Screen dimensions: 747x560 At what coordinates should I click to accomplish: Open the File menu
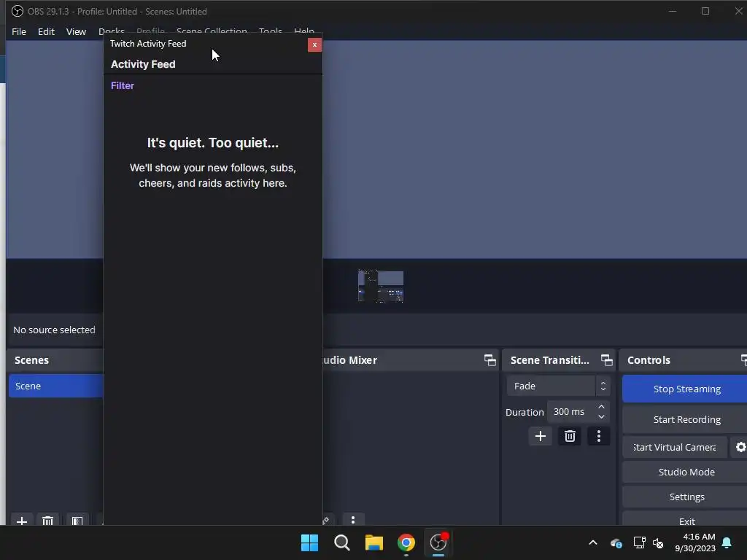click(19, 31)
